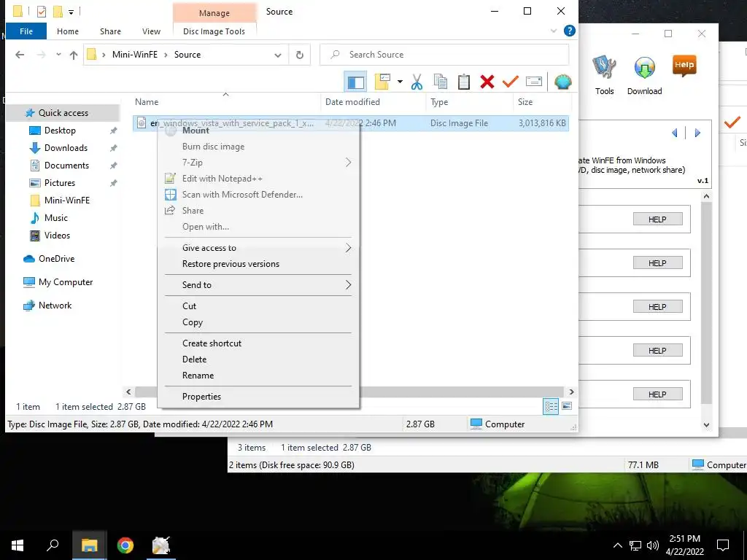Sort by the Size column header

point(525,102)
